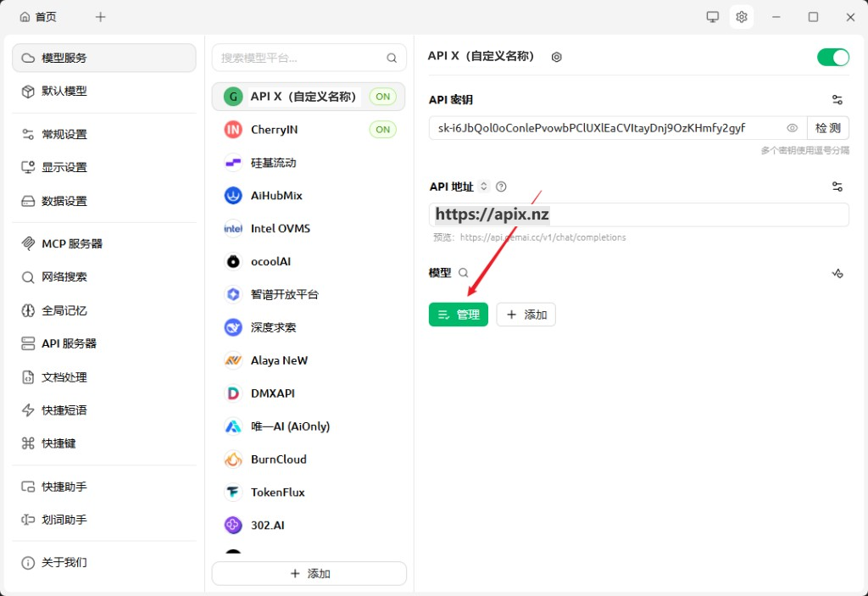
Task: Open provider settings gear next to API X title
Action: click(x=556, y=57)
